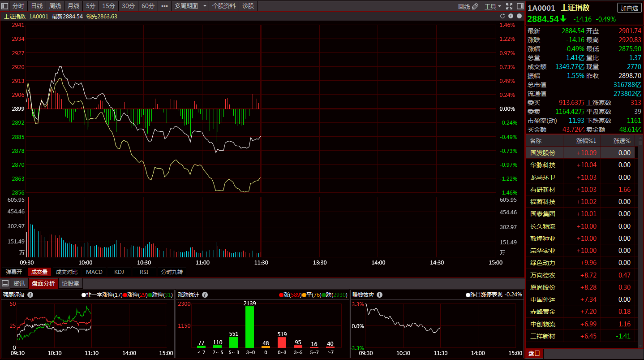The image size is (644, 360).
Task: Zoom in the chart with plus icon
Action: tap(511, 16)
